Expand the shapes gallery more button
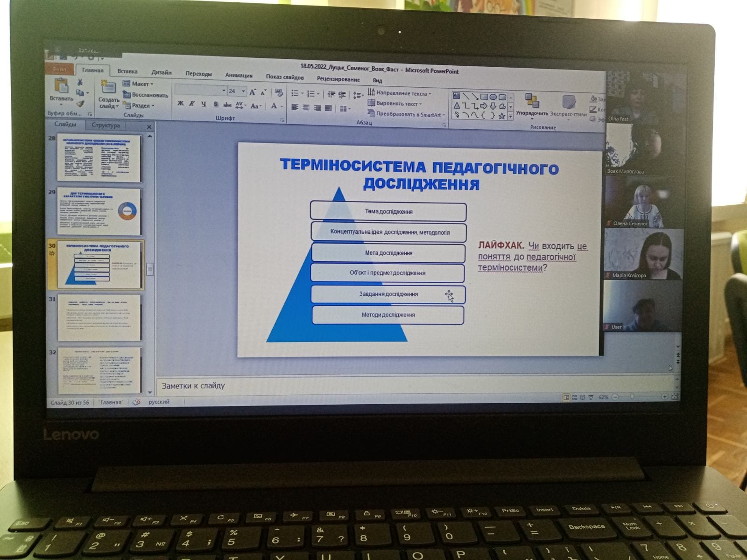747x560 pixels. (x=510, y=116)
